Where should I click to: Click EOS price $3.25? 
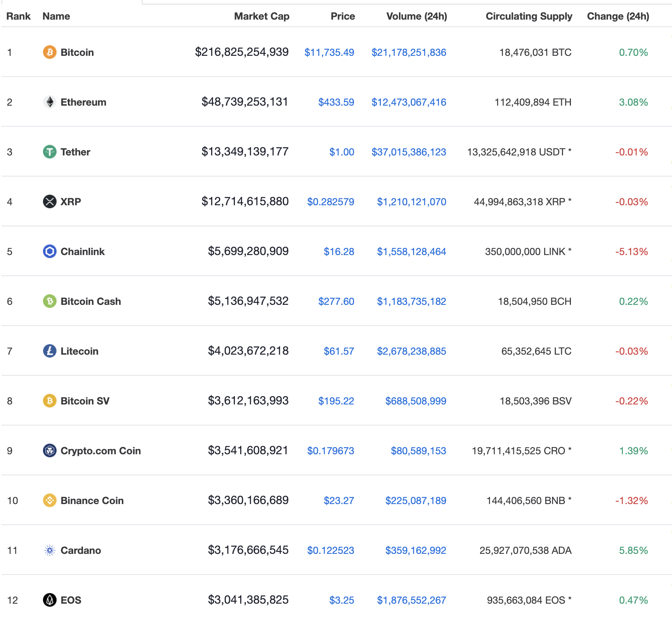click(342, 600)
